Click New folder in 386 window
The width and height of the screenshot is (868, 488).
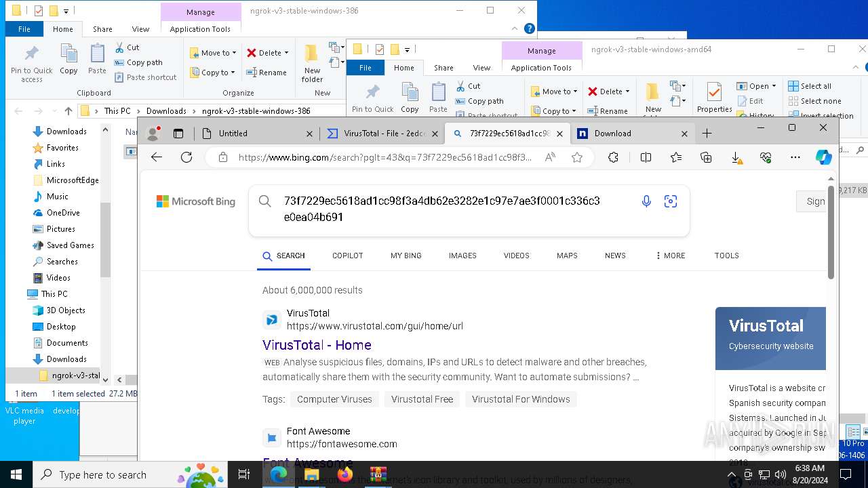click(x=312, y=64)
